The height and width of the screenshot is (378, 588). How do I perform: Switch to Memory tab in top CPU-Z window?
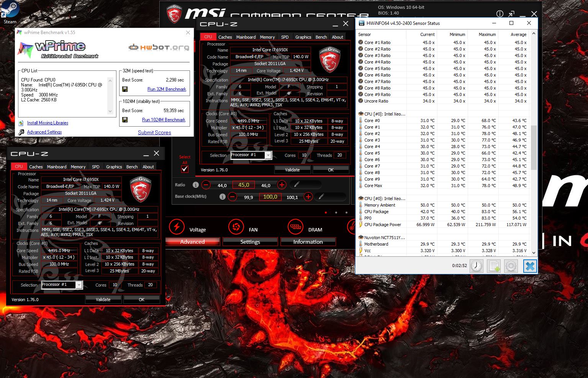(x=267, y=37)
